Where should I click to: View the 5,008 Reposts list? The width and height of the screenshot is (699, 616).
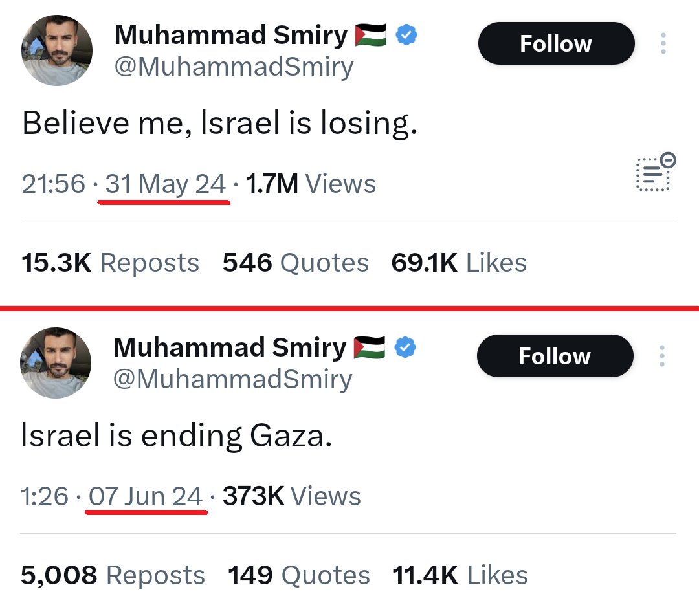click(113, 575)
